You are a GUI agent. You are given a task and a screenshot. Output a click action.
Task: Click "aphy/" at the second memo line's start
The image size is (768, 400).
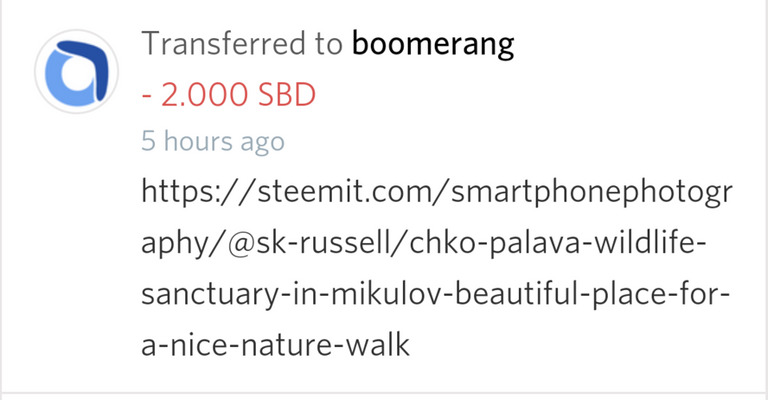pyautogui.click(x=176, y=245)
